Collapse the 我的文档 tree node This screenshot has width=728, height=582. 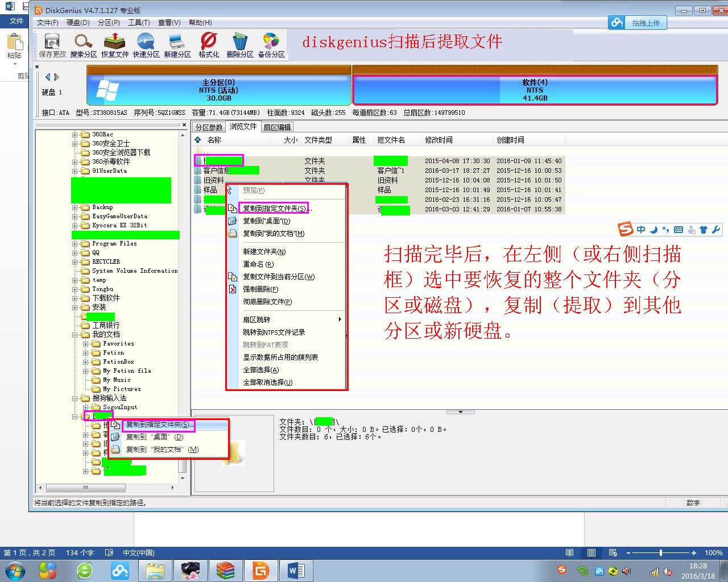coord(75,335)
